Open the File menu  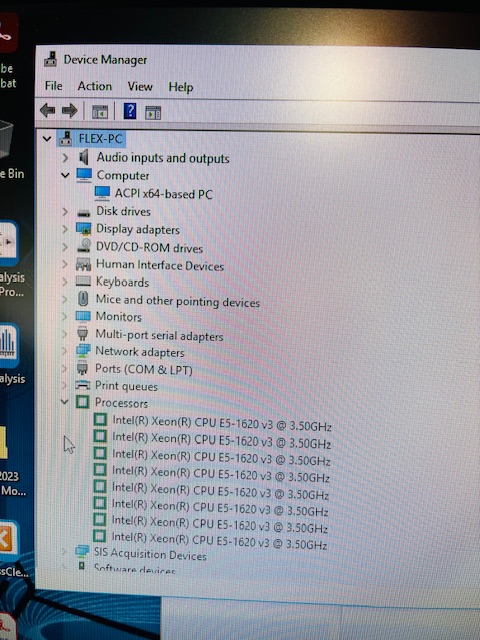click(53, 86)
